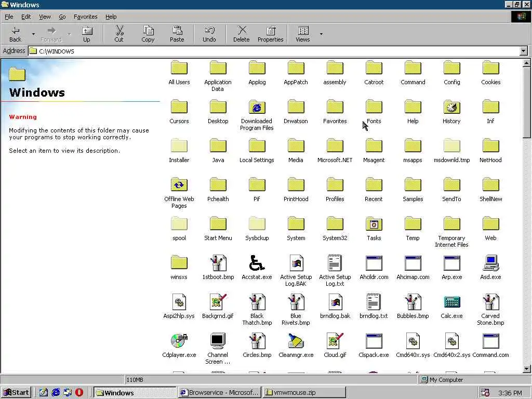532x399 pixels.
Task: Click the Start button
Action: [16, 393]
